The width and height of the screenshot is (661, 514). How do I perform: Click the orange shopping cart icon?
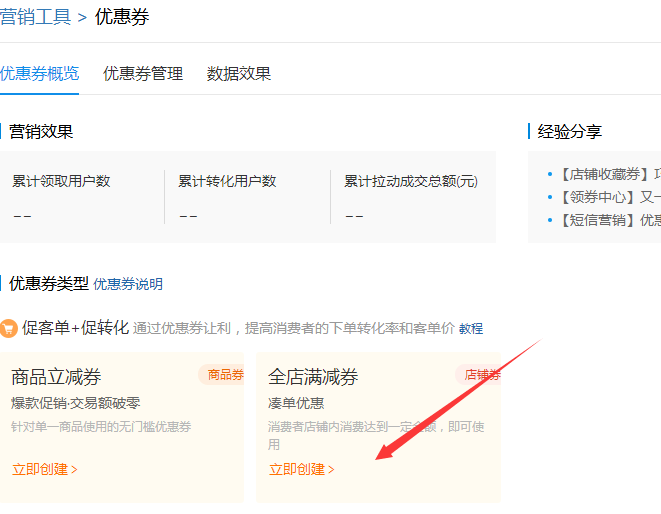tap(8, 328)
